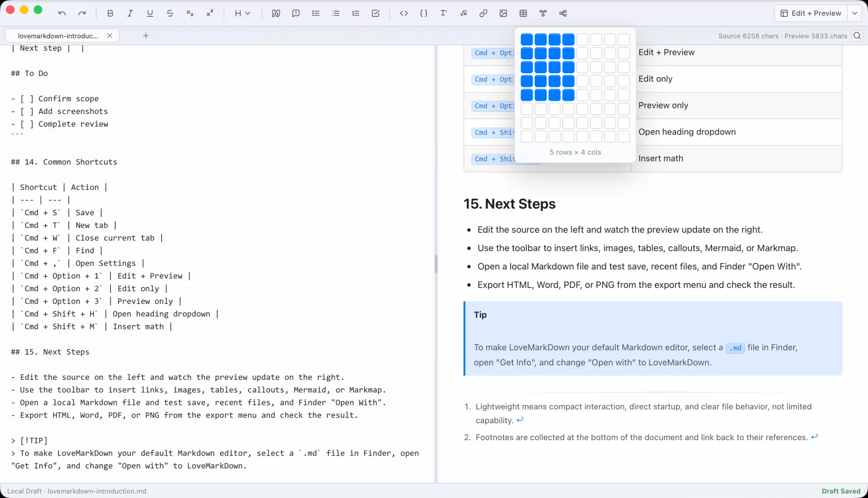Open a new tab with the plus button
The image size is (868, 498).
tap(146, 36)
